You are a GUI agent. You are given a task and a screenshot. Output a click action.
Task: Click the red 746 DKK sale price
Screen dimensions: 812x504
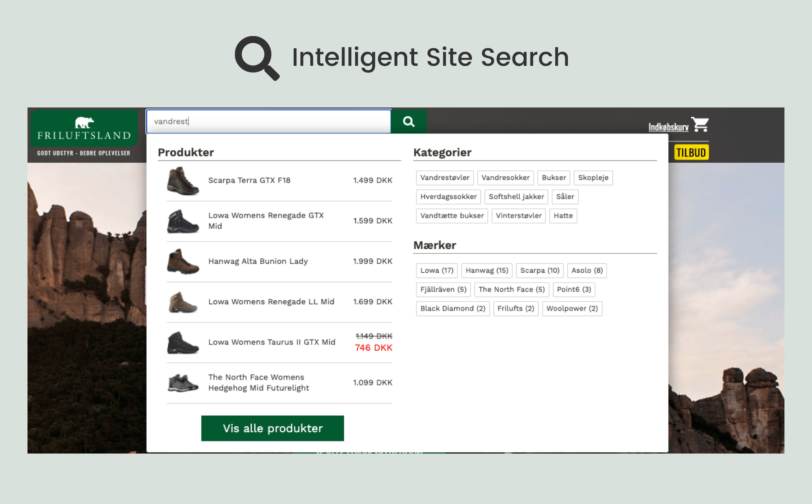coord(374,348)
